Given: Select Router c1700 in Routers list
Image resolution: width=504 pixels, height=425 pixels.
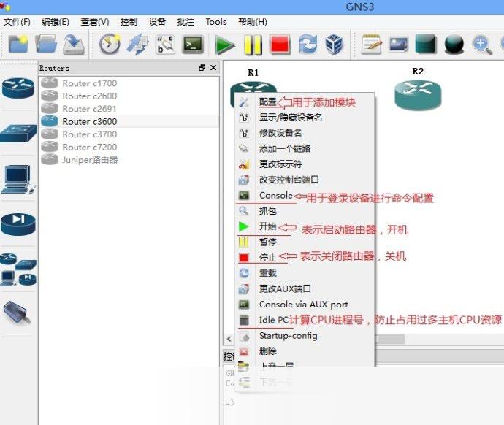Looking at the screenshot, I should 129,83.
